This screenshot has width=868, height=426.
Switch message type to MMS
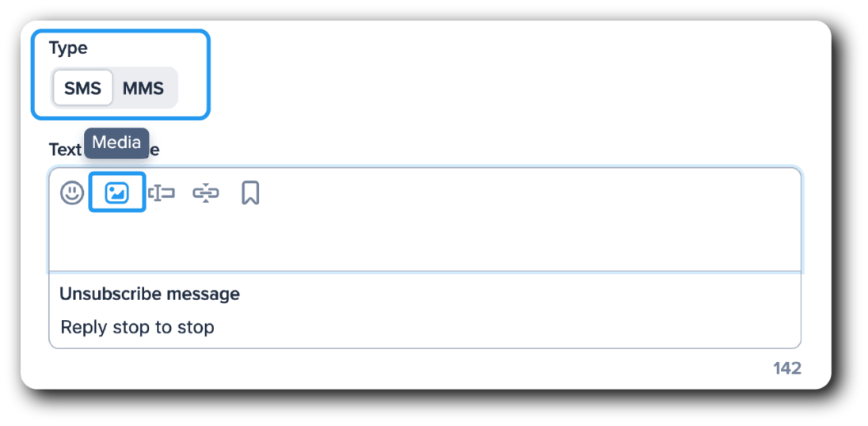click(x=143, y=88)
